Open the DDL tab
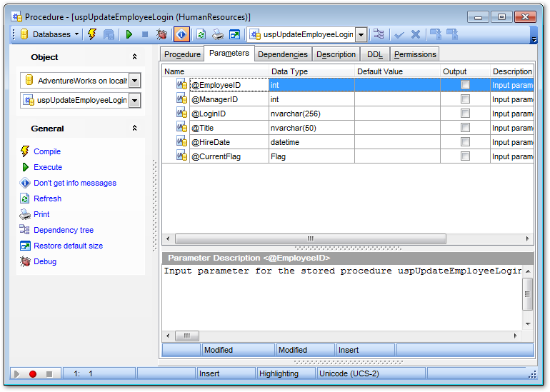Image resolution: width=550 pixels, height=392 pixels. click(374, 54)
